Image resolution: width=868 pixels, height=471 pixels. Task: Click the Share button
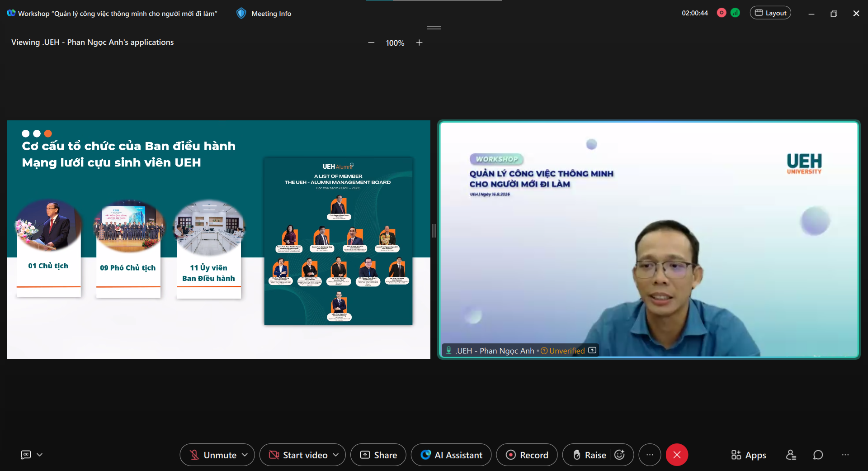point(378,455)
